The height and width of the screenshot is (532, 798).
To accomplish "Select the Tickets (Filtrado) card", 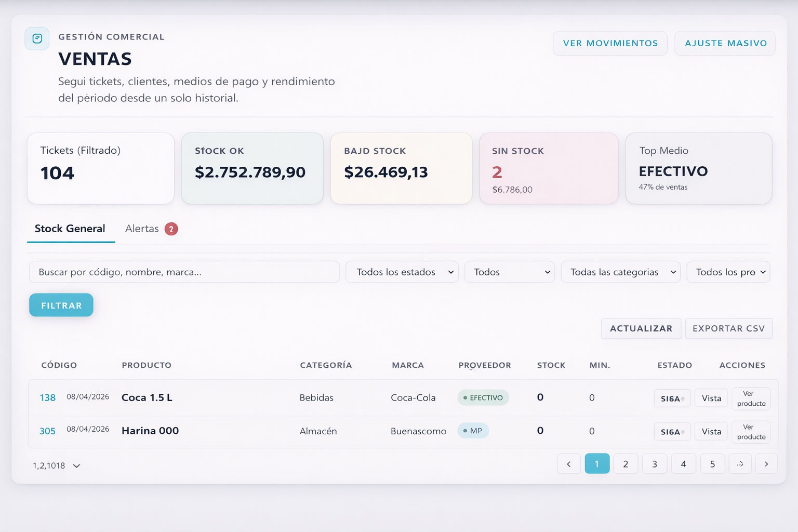I will (x=101, y=168).
